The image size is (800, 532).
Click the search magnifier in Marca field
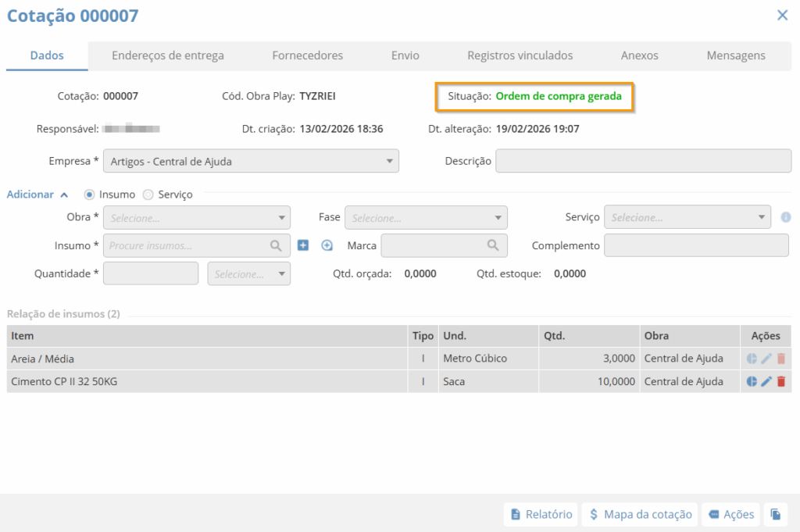(493, 245)
